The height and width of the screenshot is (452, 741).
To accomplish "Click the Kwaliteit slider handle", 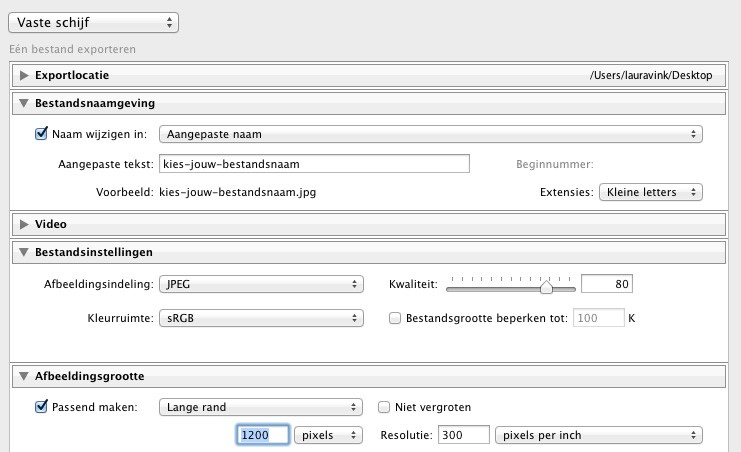I will 546,287.
